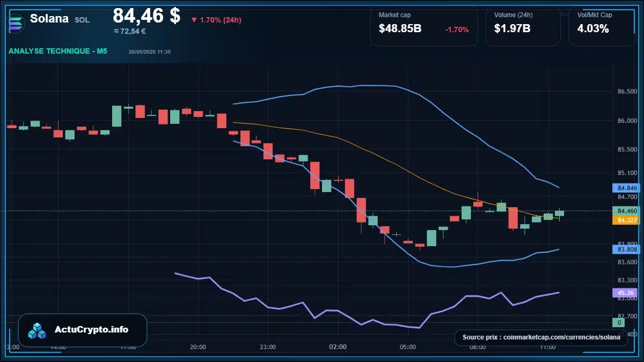Click the 02:00 time axis label
This screenshot has height=362, width=644.
click(x=338, y=347)
